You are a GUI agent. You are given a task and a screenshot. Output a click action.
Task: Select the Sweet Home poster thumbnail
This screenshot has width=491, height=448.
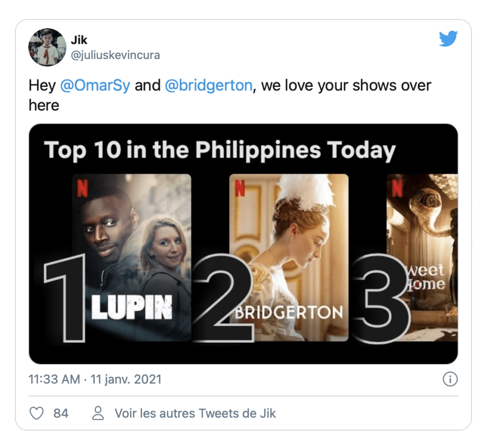click(422, 258)
